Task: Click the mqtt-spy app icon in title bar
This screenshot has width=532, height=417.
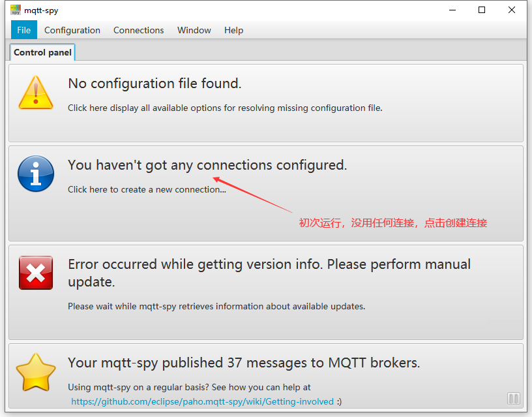Action: click(x=16, y=10)
